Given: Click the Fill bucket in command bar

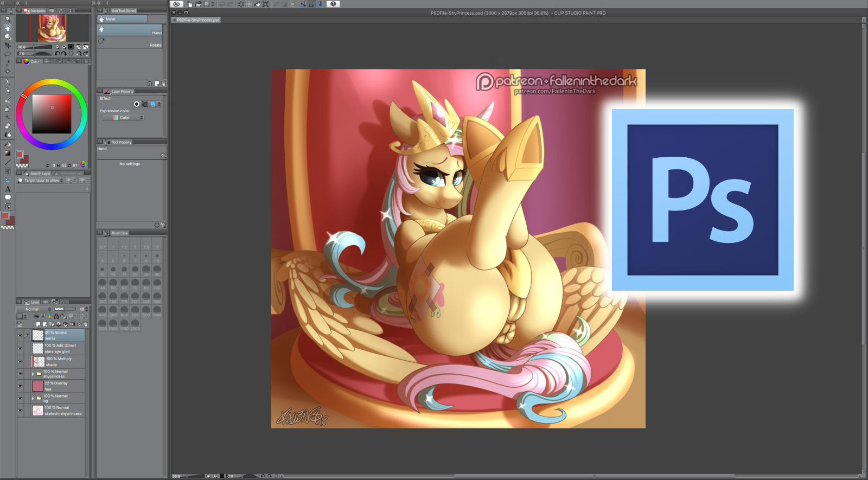Looking at the screenshot, I should click(257, 4).
